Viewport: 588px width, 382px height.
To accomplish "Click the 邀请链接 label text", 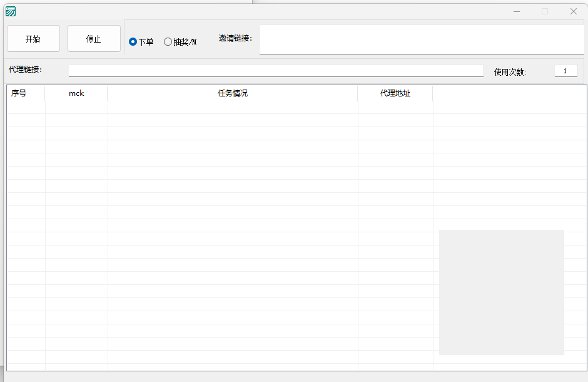I will 235,39.
